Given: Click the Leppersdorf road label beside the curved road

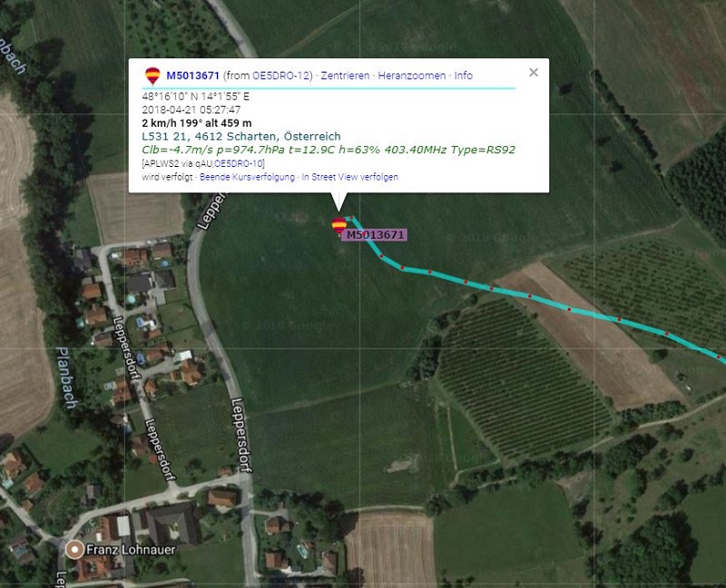Looking at the screenshot, I should tap(241, 436).
